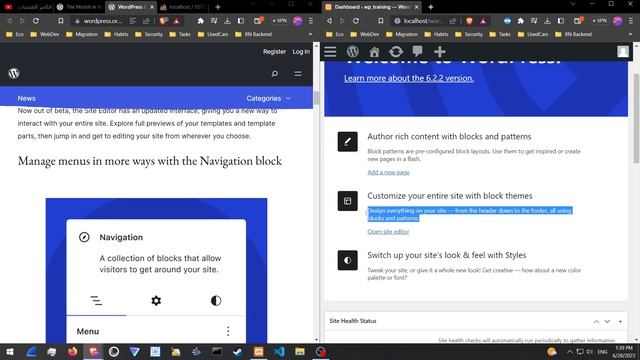The height and width of the screenshot is (360, 640).
Task: Switch to the YouTube tab
Action: click(x=28, y=7)
